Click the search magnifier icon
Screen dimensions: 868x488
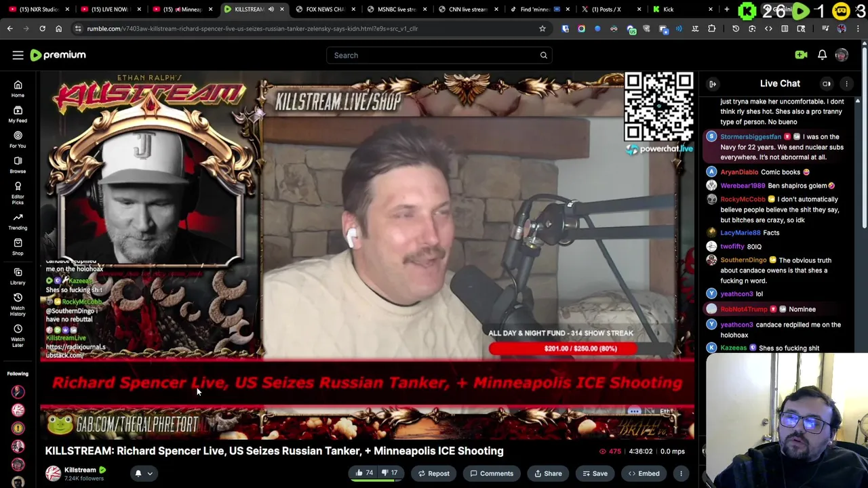tap(543, 55)
